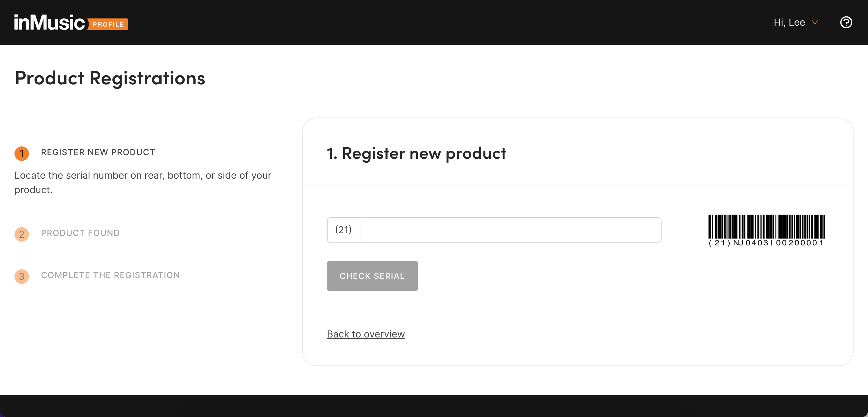The width and height of the screenshot is (868, 417).
Task: Click the barcode serial number text
Action: (766, 243)
